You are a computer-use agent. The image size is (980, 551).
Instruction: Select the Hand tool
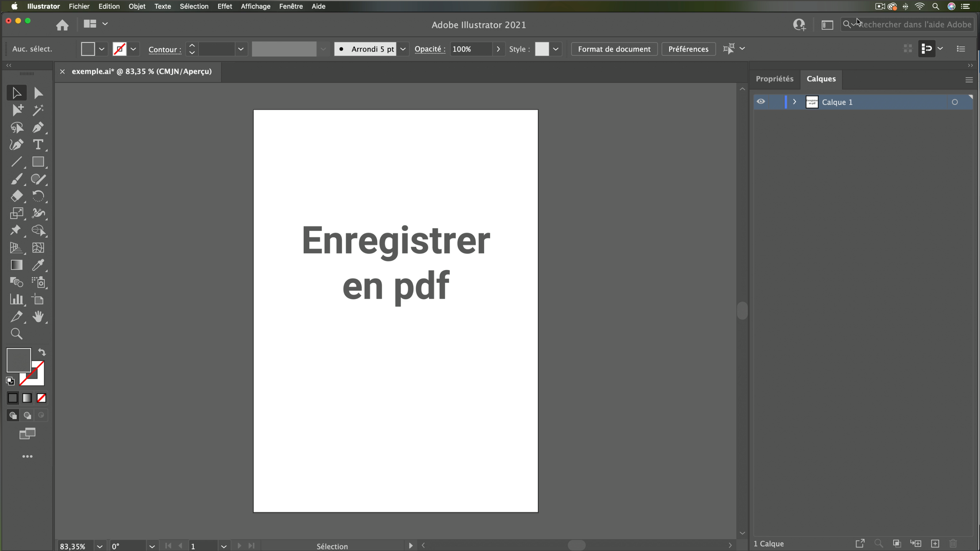[39, 317]
